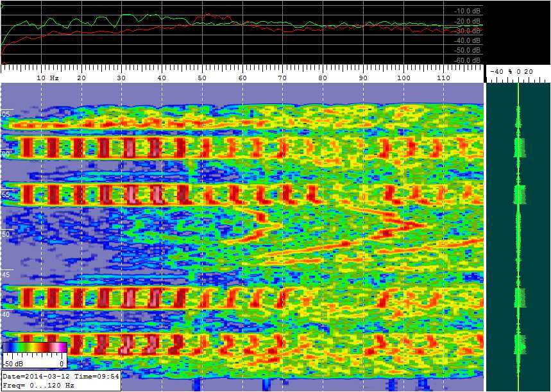Click the -50 dB end of color scale
Viewport: 551px width, 392px height.
[14, 363]
